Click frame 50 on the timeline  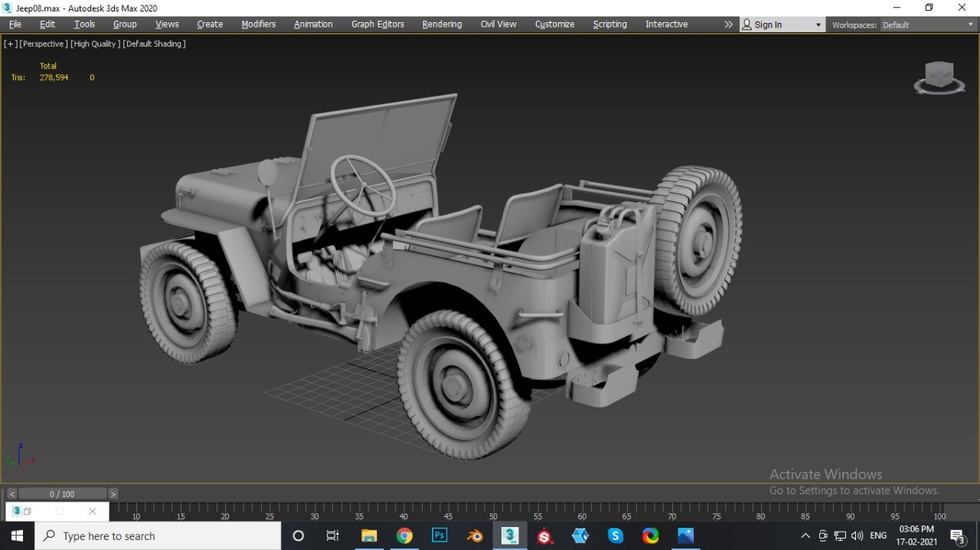493,516
